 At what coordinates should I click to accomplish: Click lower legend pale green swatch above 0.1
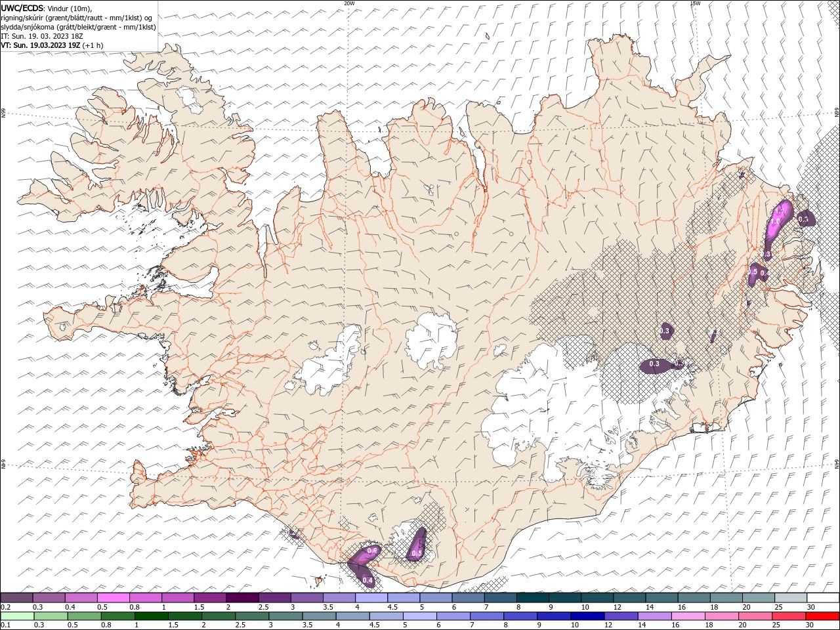17,616
